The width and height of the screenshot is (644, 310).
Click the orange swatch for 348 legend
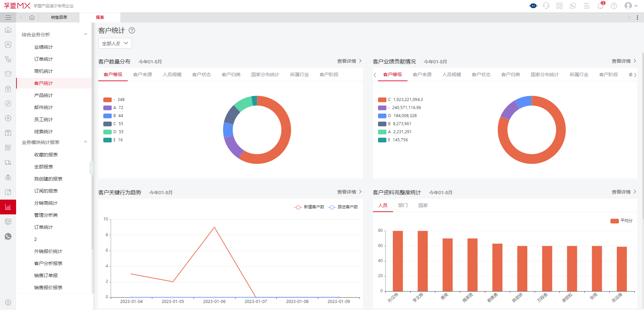[x=107, y=100]
